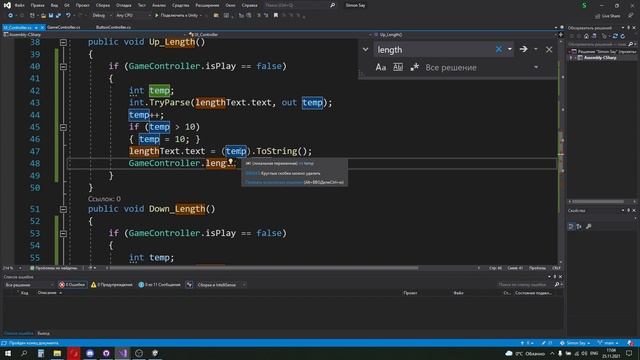640x360 pixels.
Task: Open the Debug configuration dropdown
Action: point(101,16)
